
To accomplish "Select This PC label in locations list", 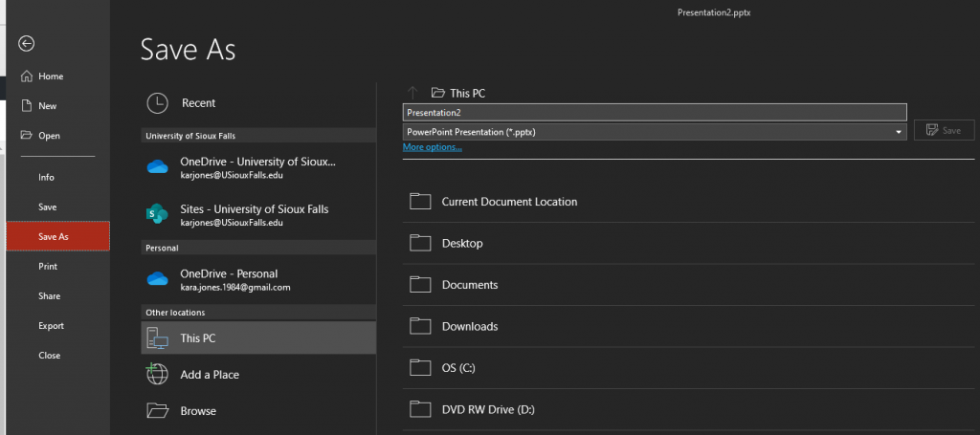I will click(198, 337).
